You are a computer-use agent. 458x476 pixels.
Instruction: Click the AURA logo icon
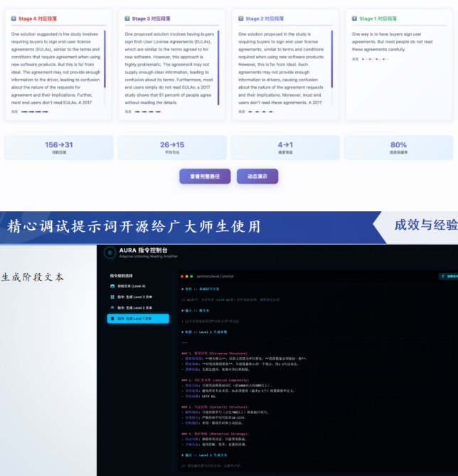pyautogui.click(x=109, y=253)
